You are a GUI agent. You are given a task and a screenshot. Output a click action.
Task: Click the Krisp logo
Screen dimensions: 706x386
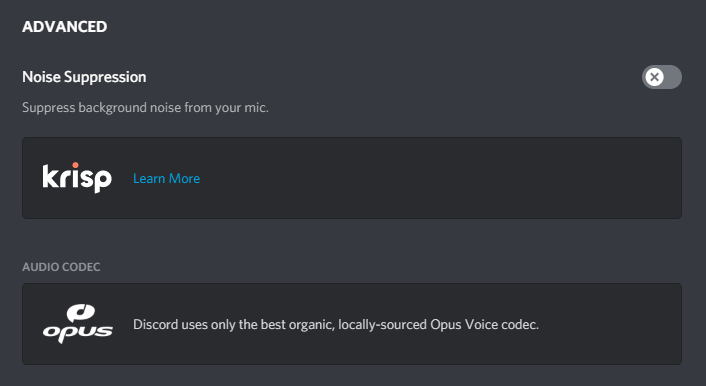tap(77, 177)
